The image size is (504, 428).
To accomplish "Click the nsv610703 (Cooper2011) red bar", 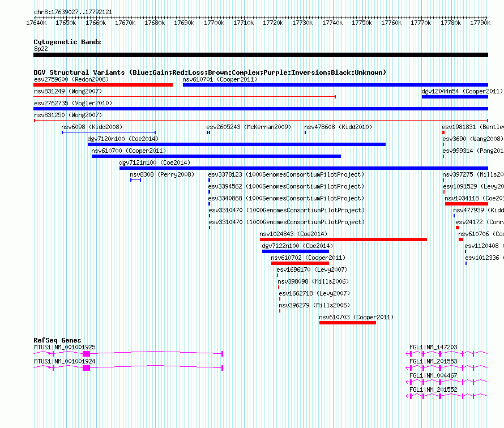I will click(x=348, y=323).
